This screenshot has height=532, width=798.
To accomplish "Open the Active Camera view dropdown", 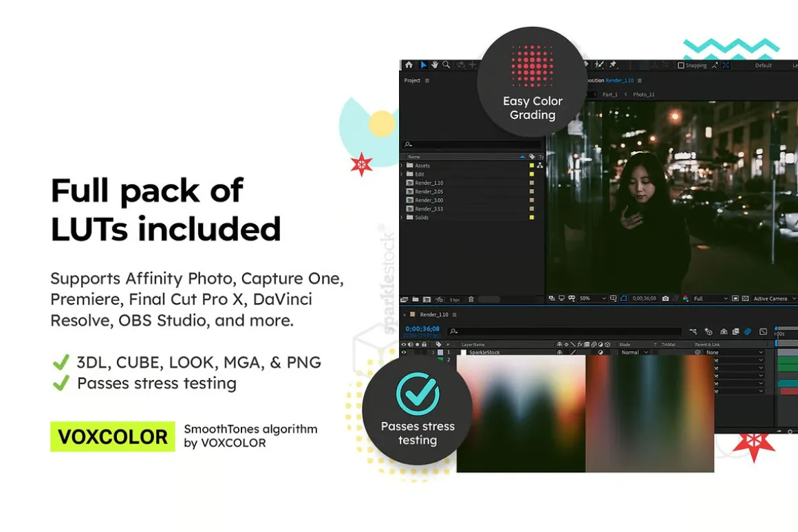I will (774, 298).
